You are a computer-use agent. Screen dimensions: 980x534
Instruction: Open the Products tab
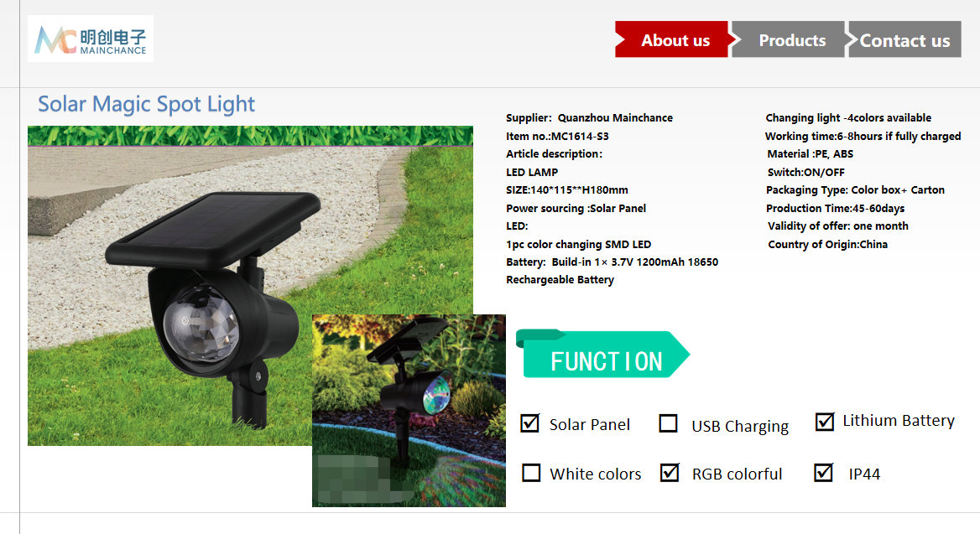tap(790, 39)
